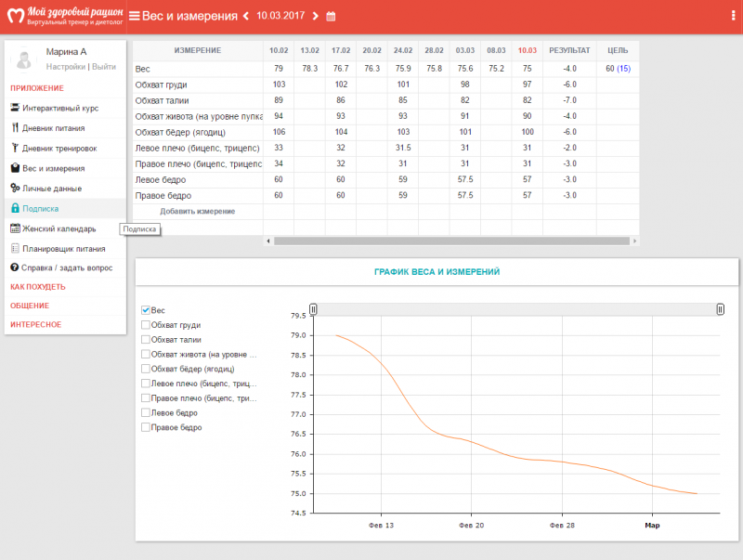Click the training diary dumbbell icon

[15, 148]
